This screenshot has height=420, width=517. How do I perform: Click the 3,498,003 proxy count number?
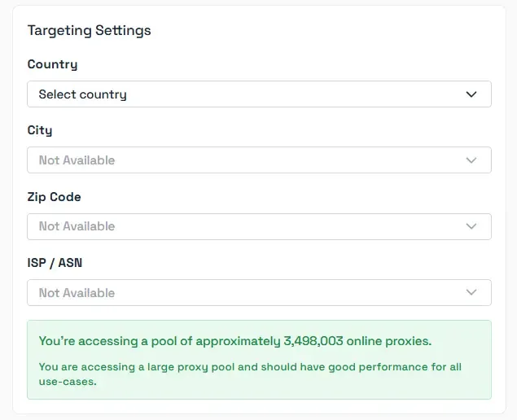[315, 340]
